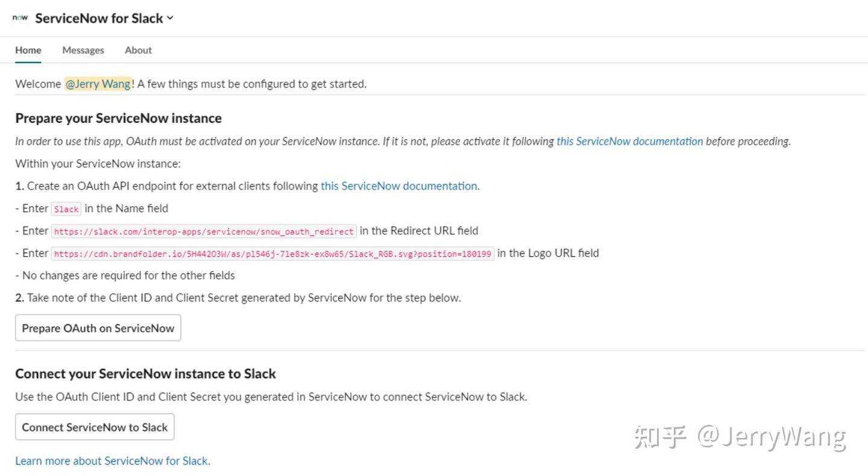Open the About tab
This screenshot has height=476, width=868.
[137, 50]
